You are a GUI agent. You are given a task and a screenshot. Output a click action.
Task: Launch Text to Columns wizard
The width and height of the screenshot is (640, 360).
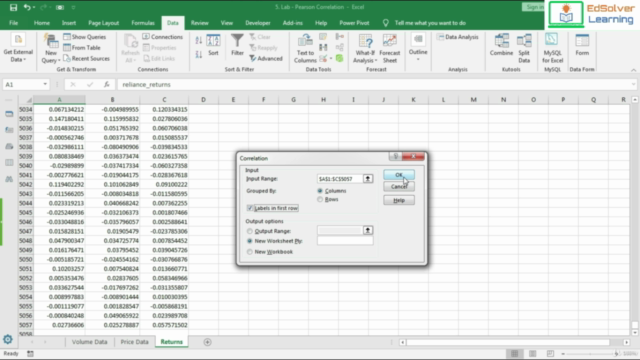pyautogui.click(x=305, y=48)
